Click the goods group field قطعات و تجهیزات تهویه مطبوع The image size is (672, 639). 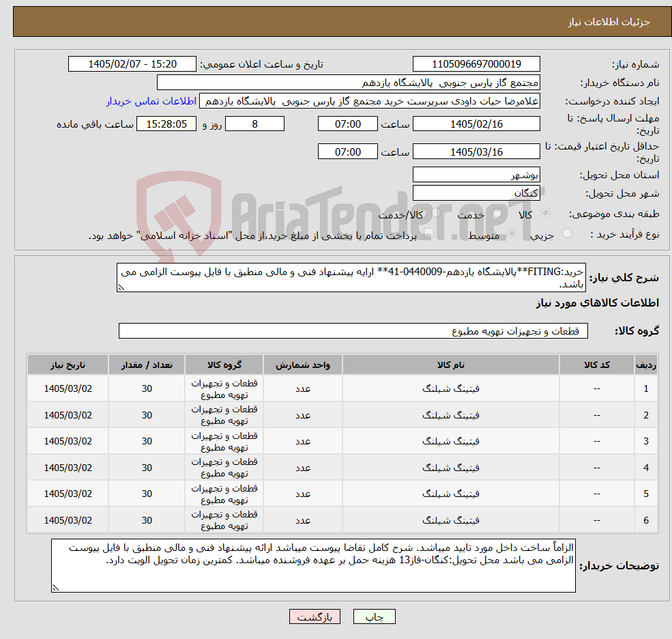point(353,330)
